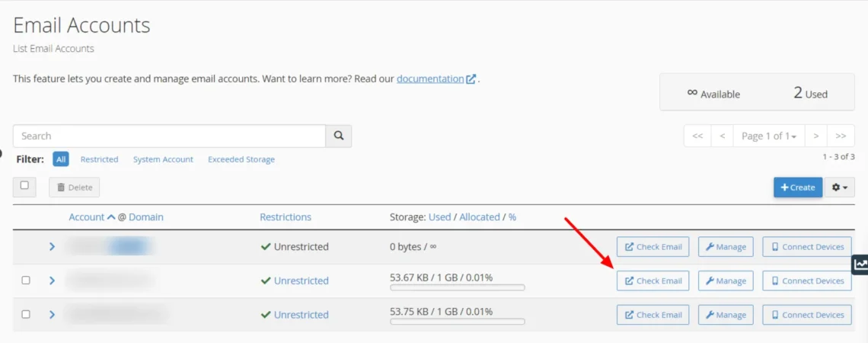Click the storage usage bar in second row
The height and width of the screenshot is (343, 868).
tap(457, 288)
